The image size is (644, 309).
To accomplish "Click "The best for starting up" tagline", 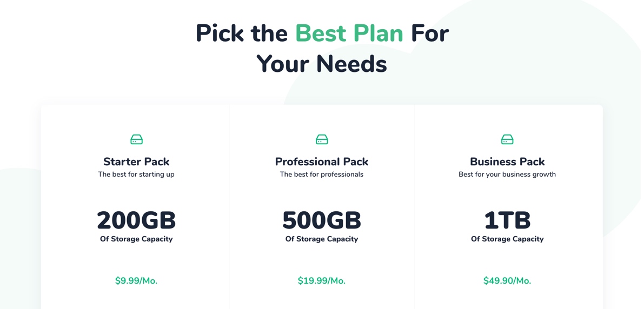I will click(x=136, y=174).
